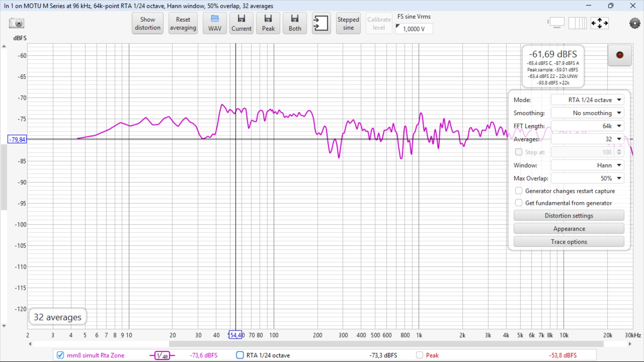Screen dimensions: 644x362
Task: Click the 1k frequency axis label
Action: pos(419,335)
